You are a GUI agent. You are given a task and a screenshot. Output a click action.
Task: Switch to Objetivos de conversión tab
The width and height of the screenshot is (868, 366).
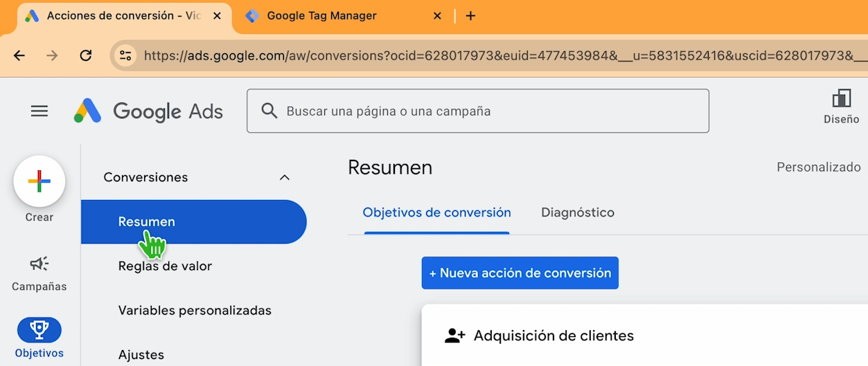437,212
